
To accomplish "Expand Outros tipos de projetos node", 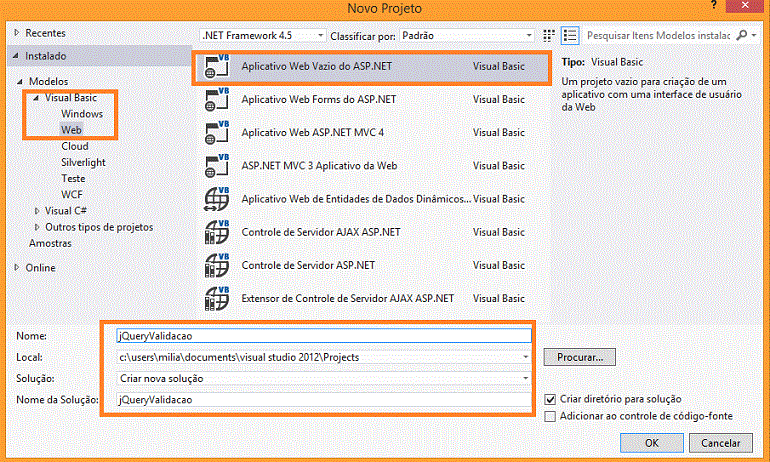I will coord(37,227).
